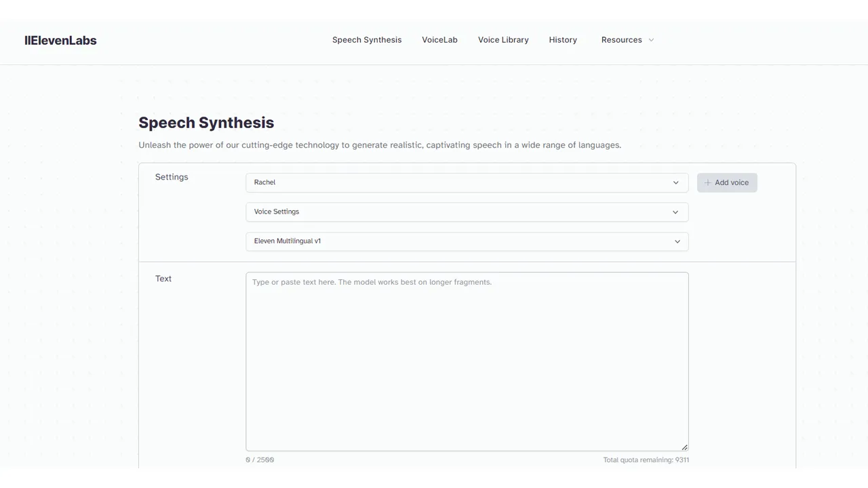Go to the VoiceLab page
Image resolution: width=868 pixels, height=488 pixels.
pos(439,40)
